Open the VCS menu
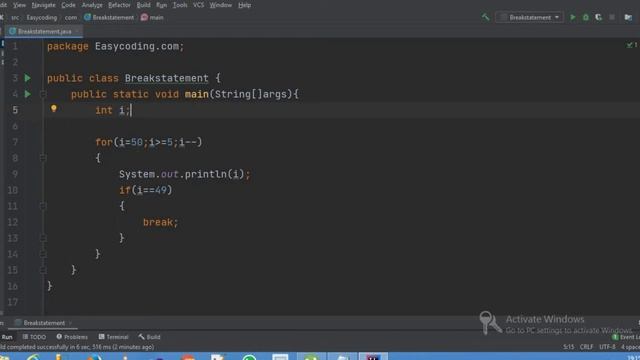Viewport: 640px width, 360px height. (198, 5)
